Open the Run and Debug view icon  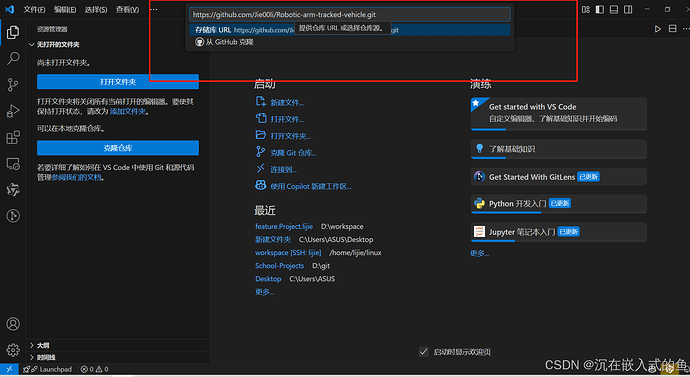coord(13,111)
